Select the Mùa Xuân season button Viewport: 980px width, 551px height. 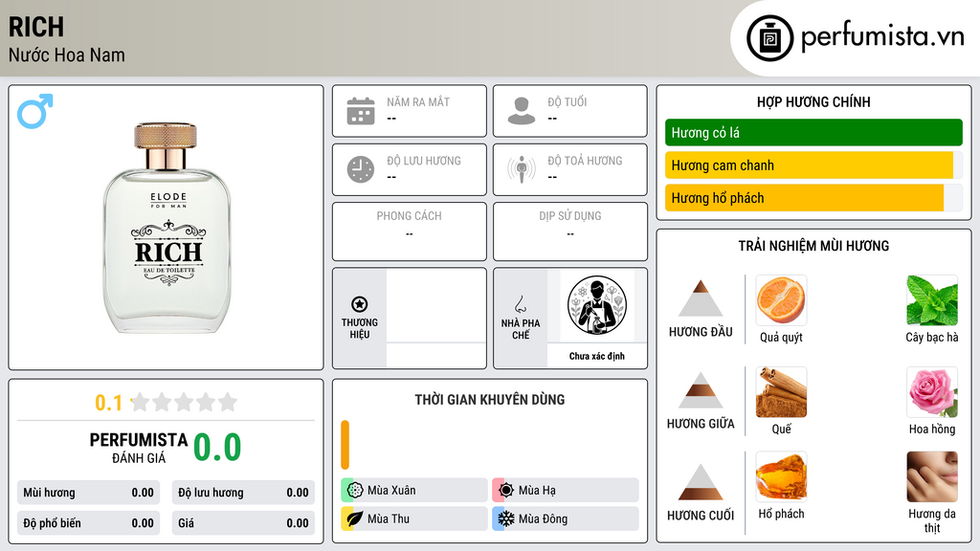point(414,491)
